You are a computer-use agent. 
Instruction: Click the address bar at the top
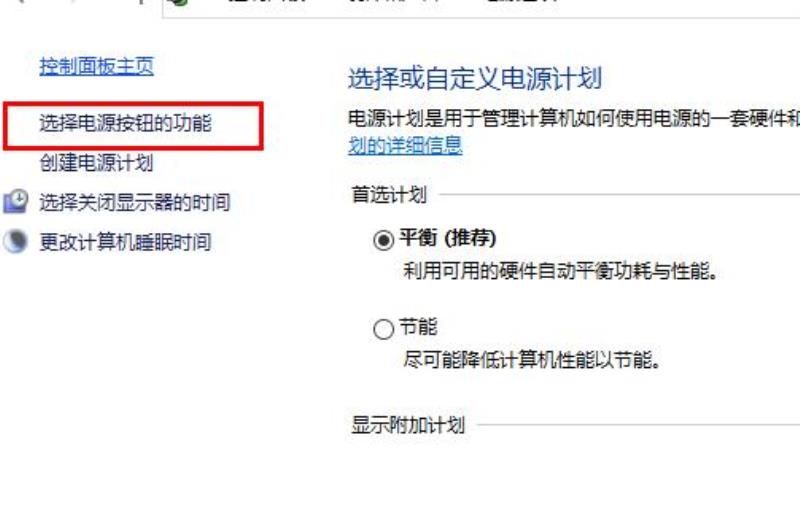(481, 6)
